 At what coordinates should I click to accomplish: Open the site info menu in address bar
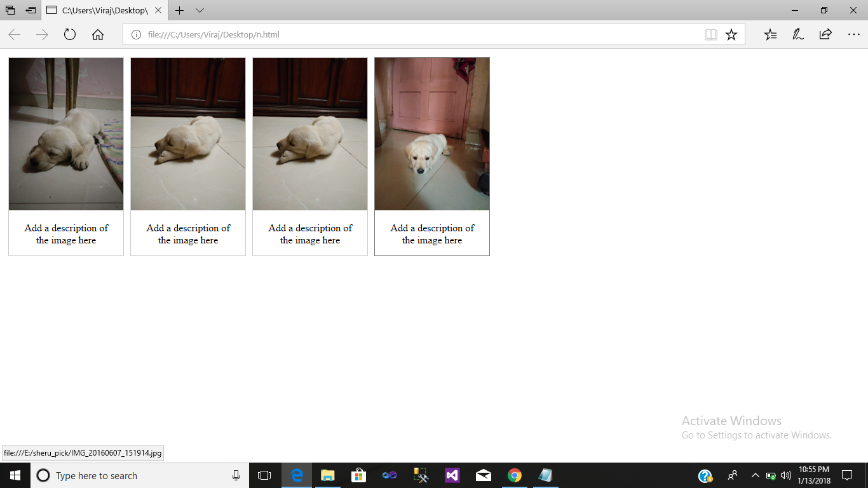coord(135,34)
